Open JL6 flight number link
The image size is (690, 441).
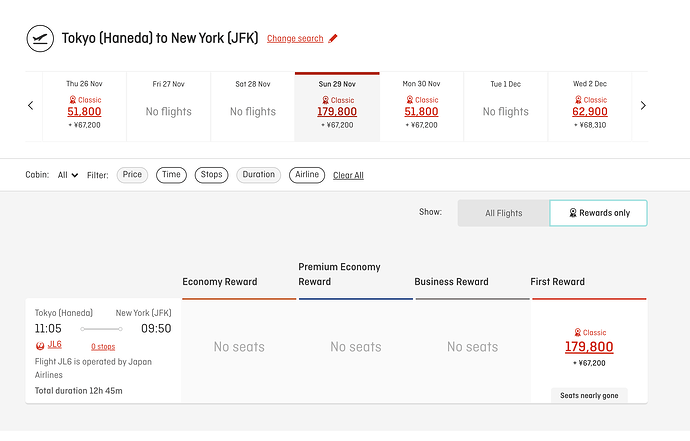tap(55, 344)
